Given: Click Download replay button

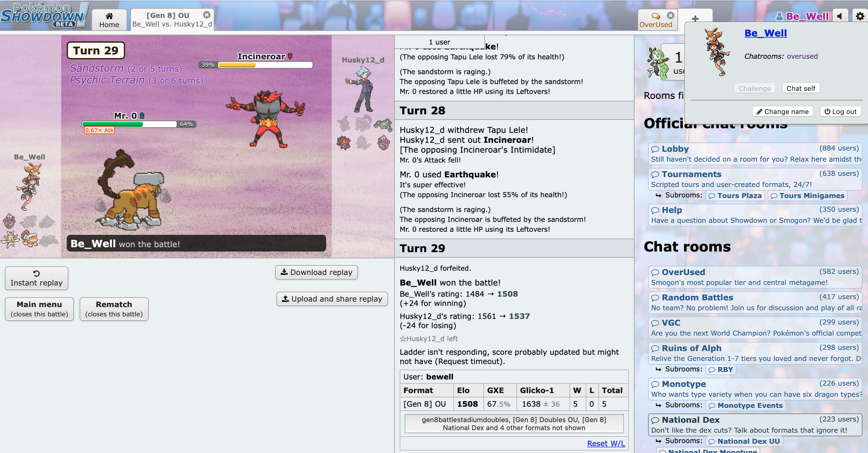Looking at the screenshot, I should pos(316,272).
